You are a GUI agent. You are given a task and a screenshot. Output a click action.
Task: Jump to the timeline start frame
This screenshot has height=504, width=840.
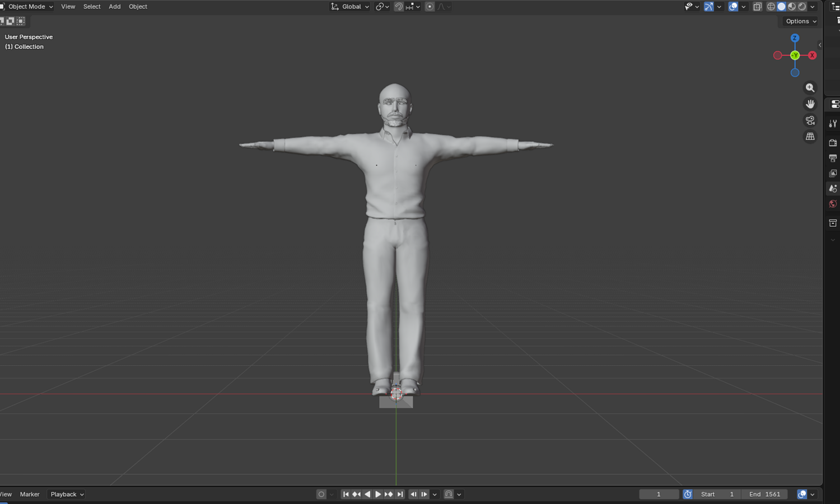tap(346, 494)
